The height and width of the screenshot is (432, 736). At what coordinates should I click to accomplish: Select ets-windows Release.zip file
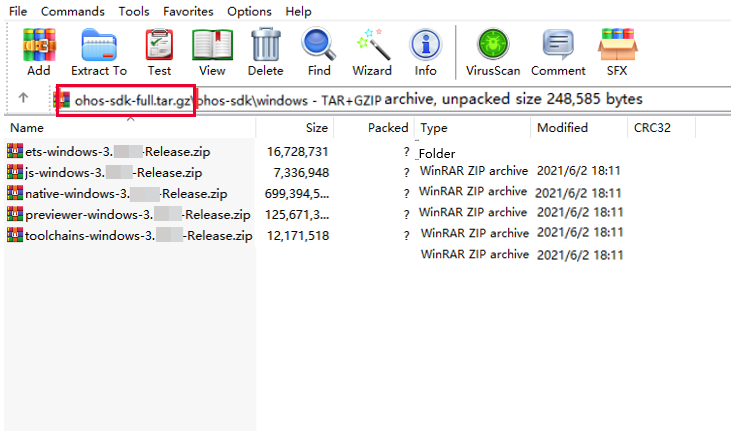pos(118,151)
